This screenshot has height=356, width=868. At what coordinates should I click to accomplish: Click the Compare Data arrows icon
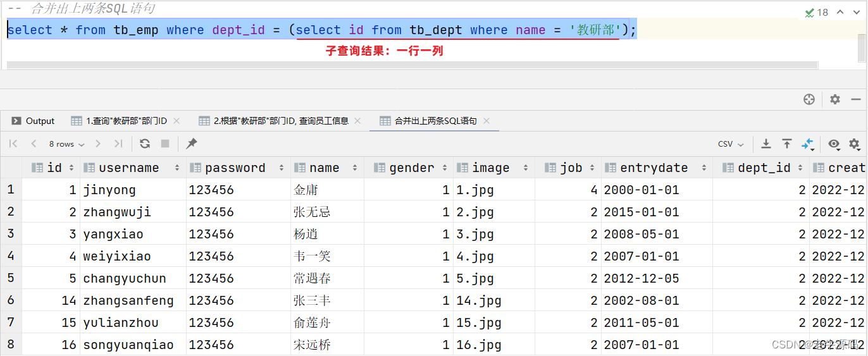point(808,144)
